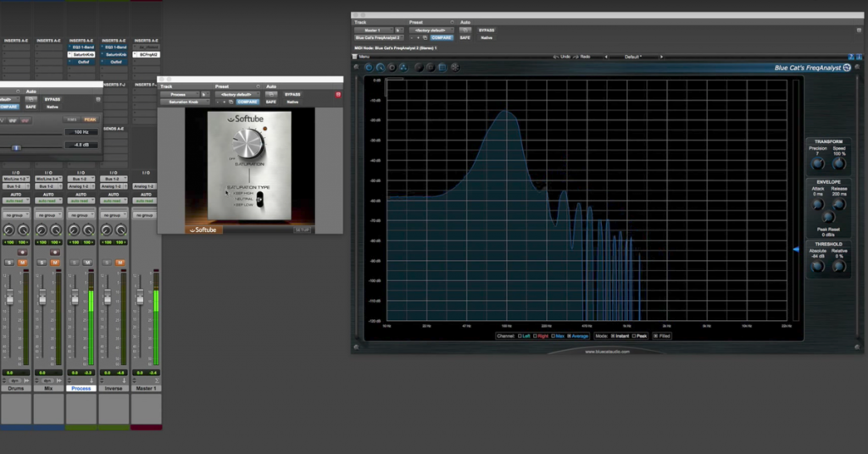Click COMPARE in FreqAnalyst window header

[x=441, y=37]
